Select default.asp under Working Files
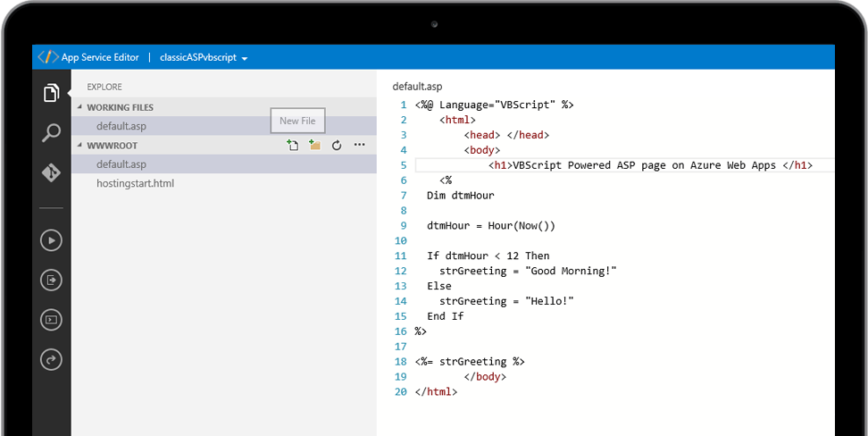Screen dimensions: 868x436 [223, 126]
